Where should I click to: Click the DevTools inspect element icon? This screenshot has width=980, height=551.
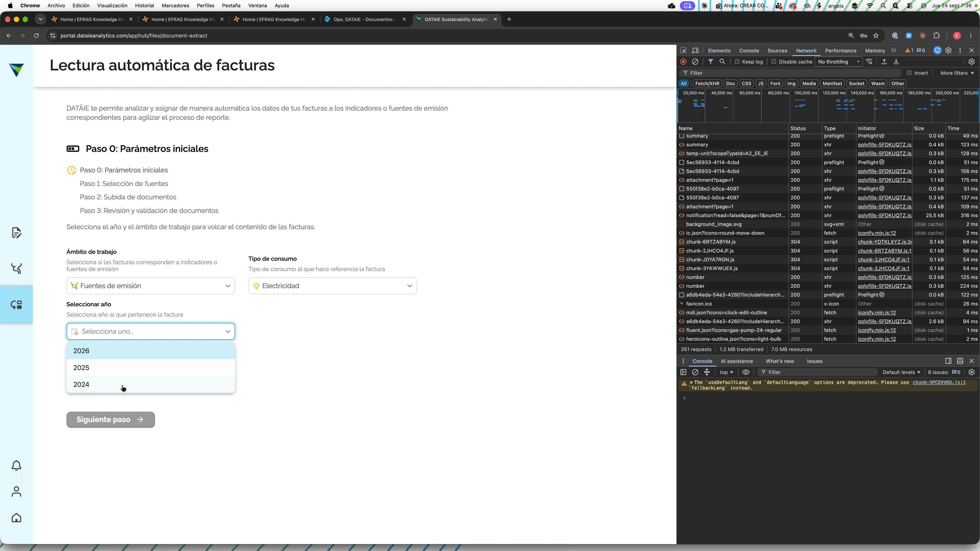click(683, 50)
